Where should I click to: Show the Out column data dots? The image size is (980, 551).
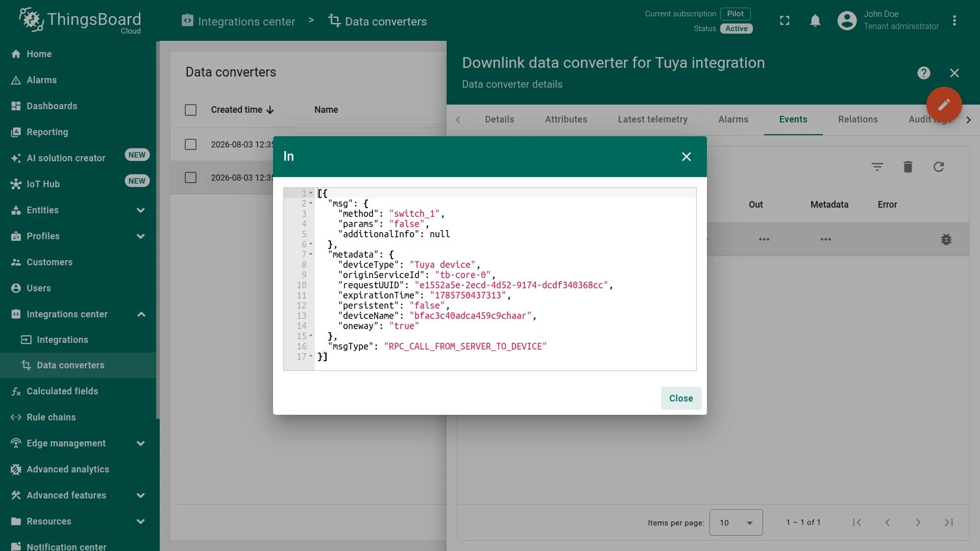click(x=764, y=239)
